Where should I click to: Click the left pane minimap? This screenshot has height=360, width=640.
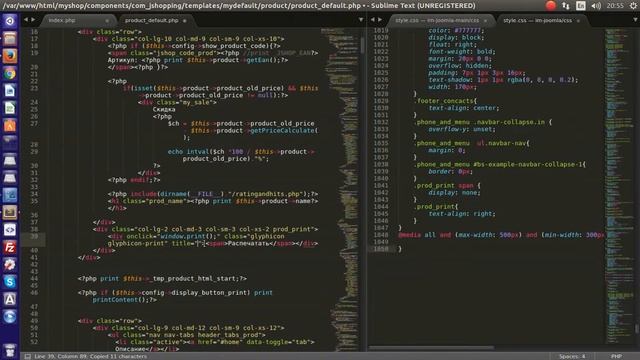[x=339, y=188]
